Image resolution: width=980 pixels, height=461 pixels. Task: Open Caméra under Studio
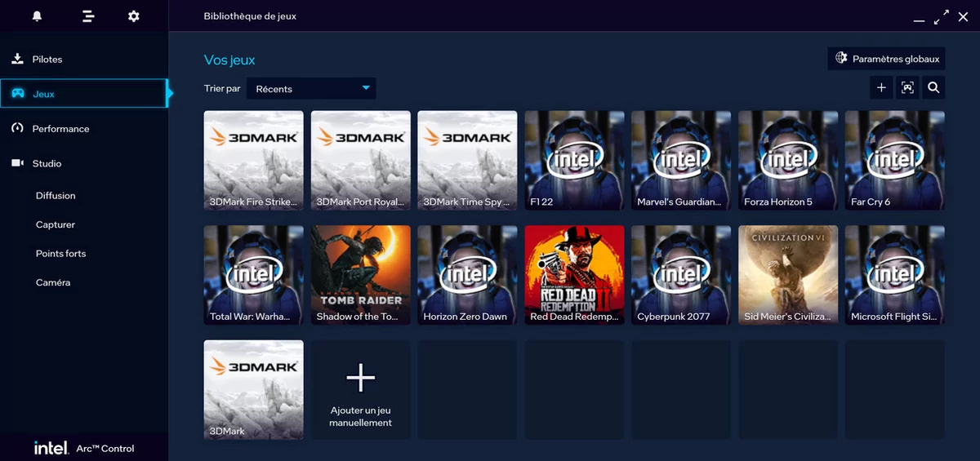[x=53, y=282]
